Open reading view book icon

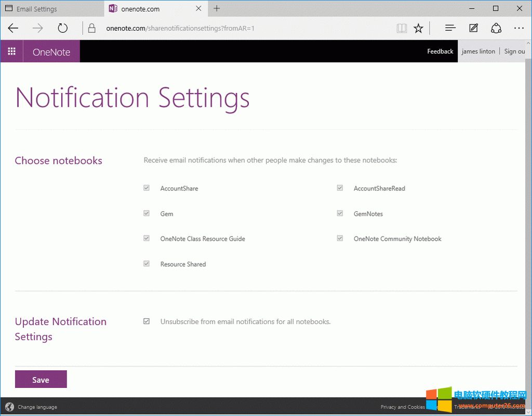tap(402, 28)
